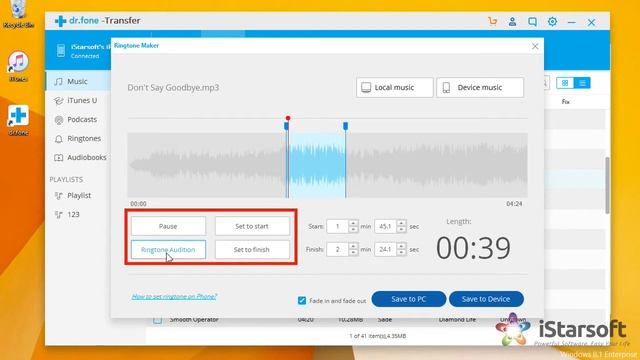Click the 04:24 end time label
The height and width of the screenshot is (360, 640).
pos(514,204)
